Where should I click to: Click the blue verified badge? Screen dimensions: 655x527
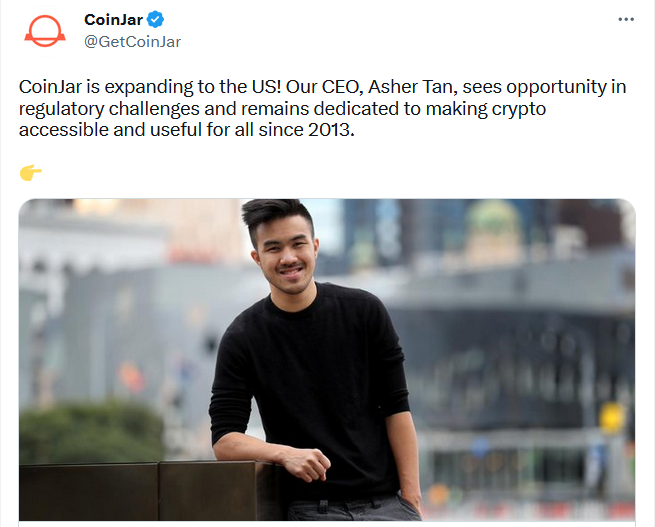pos(156,20)
